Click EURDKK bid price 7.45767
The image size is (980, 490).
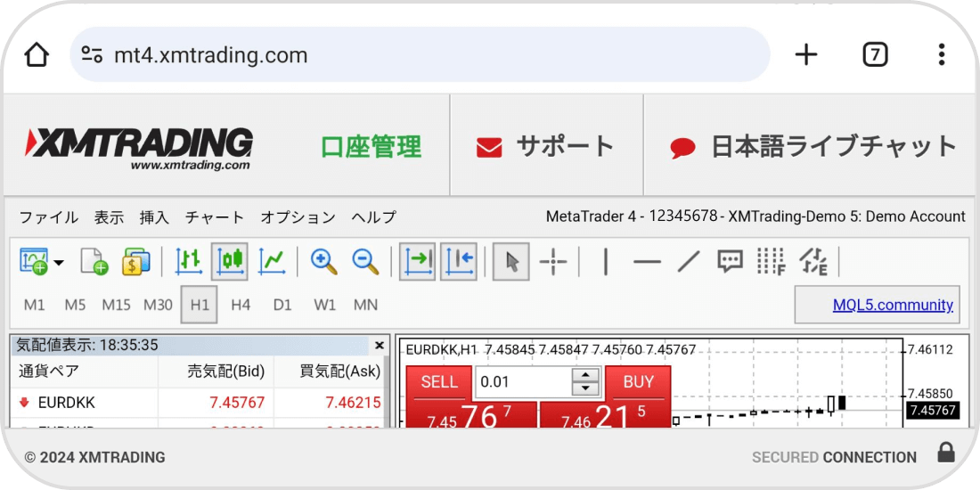click(238, 403)
